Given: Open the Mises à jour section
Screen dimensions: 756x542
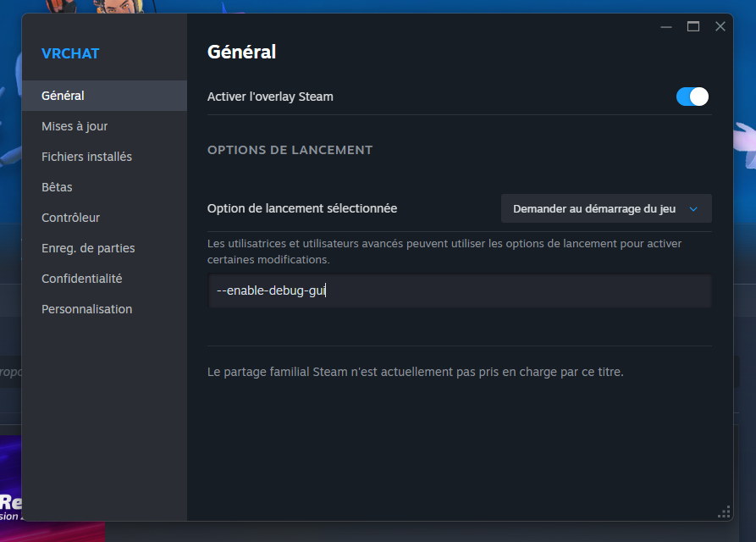Looking at the screenshot, I should [x=105, y=126].
